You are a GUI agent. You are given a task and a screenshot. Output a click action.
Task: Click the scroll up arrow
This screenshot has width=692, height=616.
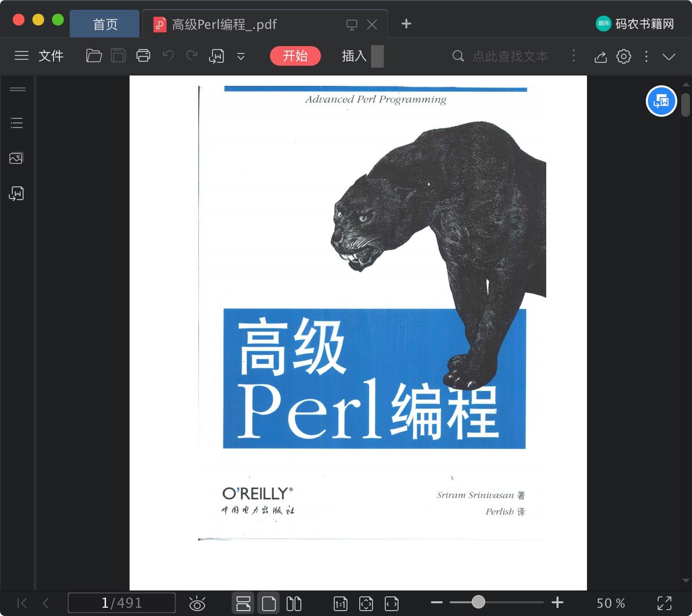686,85
